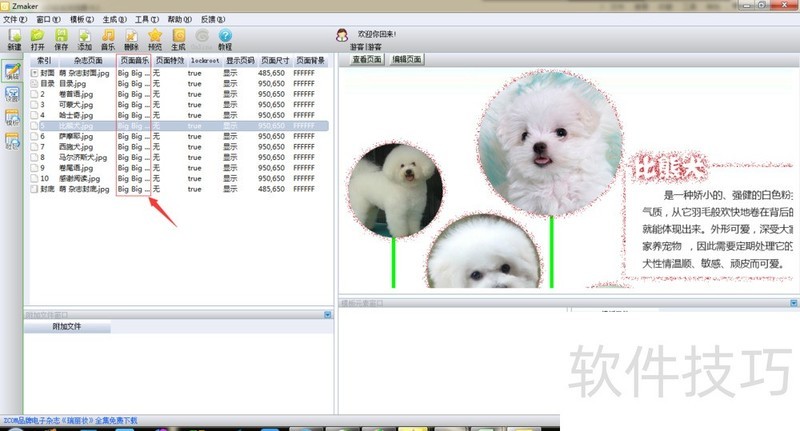Viewport: 800px width, 431px height.
Task: Select the 目录.jpg page row
Action: pos(179,83)
